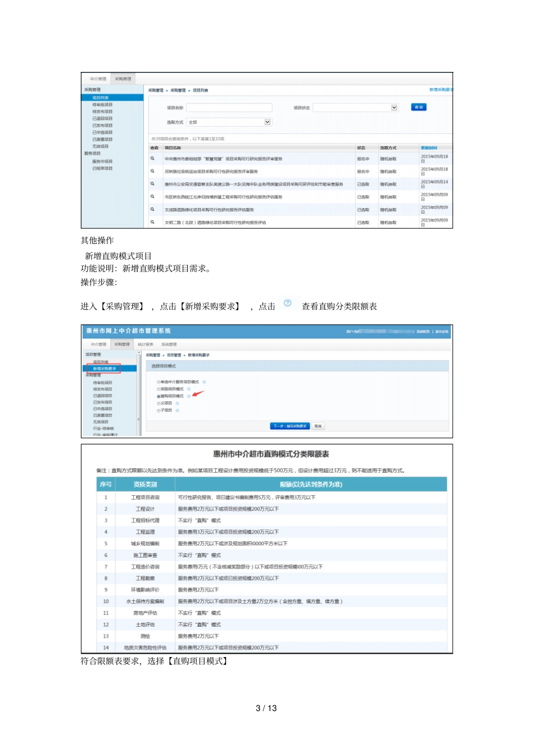Click the blue 查询 button
The width and height of the screenshot is (534, 756).
coord(419,107)
